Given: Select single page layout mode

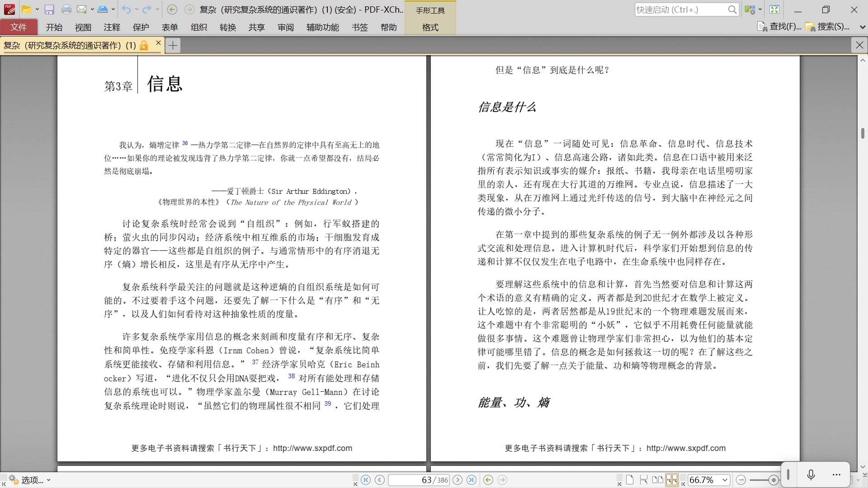Looking at the screenshot, I should (x=630, y=480).
